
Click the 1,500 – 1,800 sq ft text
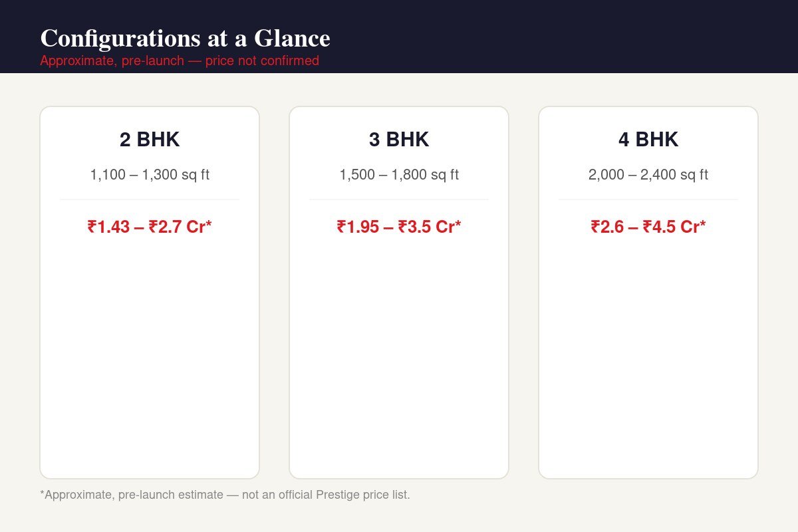pos(399,175)
